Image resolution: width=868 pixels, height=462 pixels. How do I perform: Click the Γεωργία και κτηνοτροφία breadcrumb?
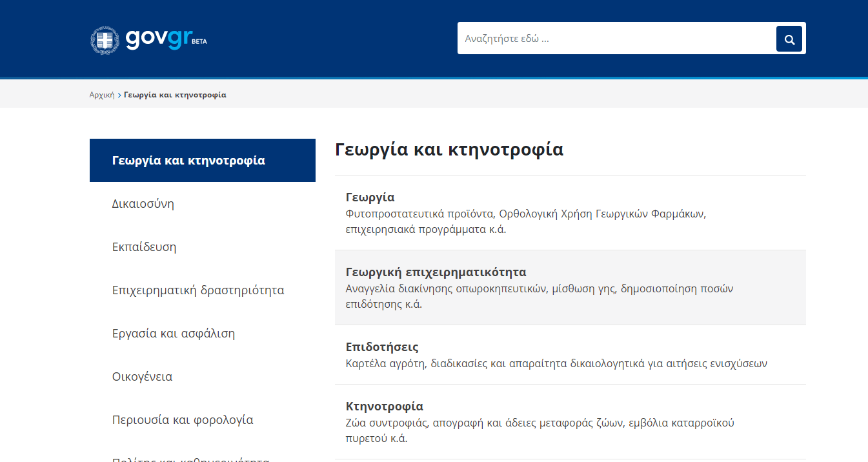pos(175,95)
